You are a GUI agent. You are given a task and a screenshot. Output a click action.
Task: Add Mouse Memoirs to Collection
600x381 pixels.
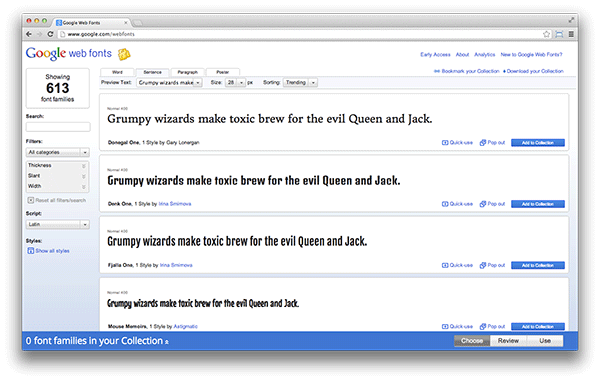coord(538,326)
